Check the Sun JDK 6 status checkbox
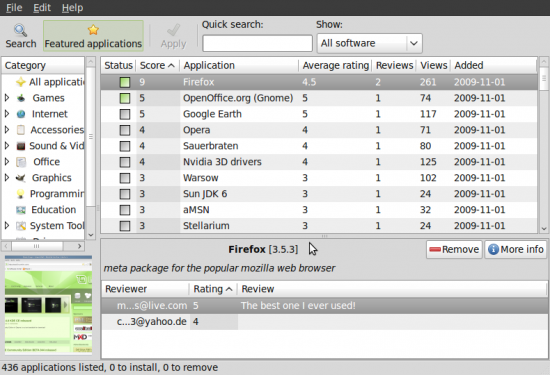The height and width of the screenshot is (375, 550). click(125, 194)
